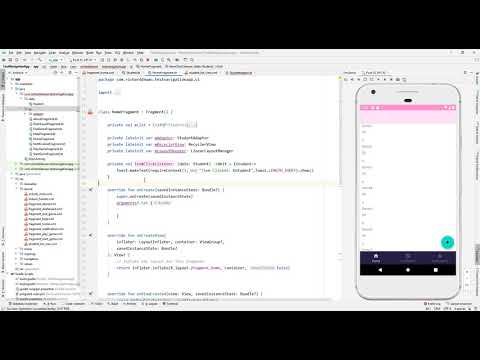This screenshot has width=480, height=360.
Task: Open the Android project view dropdown
Action: [x=19, y=72]
